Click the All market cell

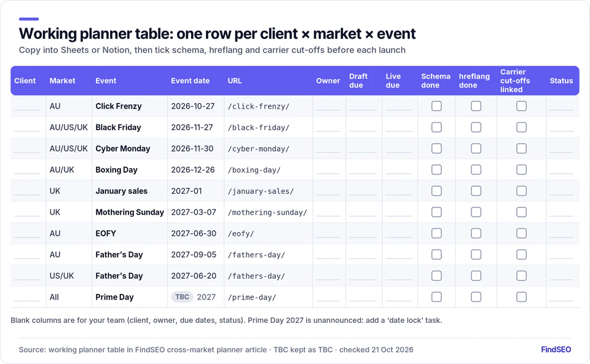tap(54, 297)
